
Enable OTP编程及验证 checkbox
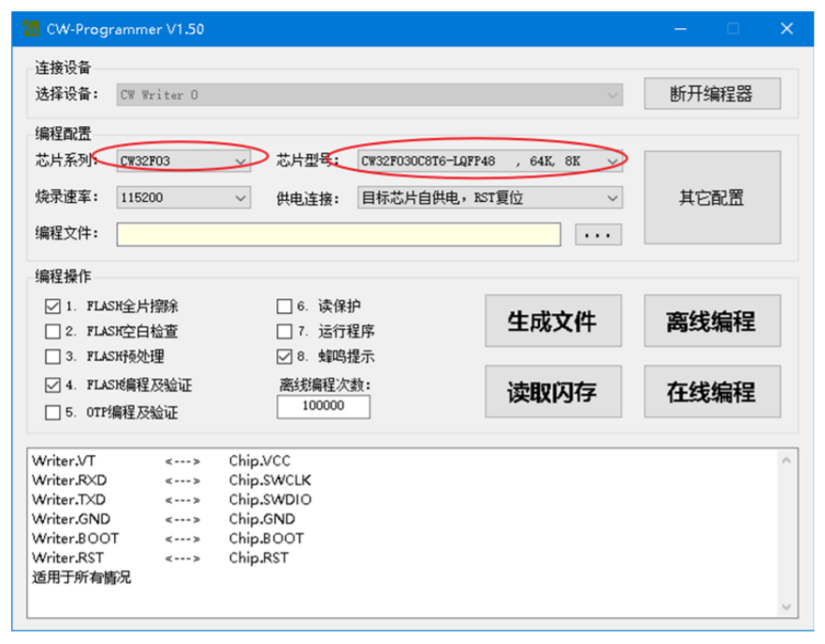click(x=52, y=412)
